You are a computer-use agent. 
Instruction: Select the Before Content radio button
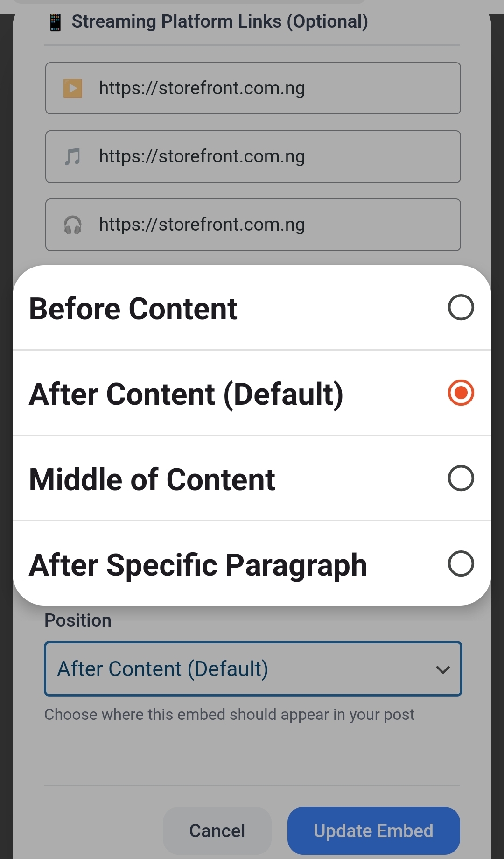461,307
